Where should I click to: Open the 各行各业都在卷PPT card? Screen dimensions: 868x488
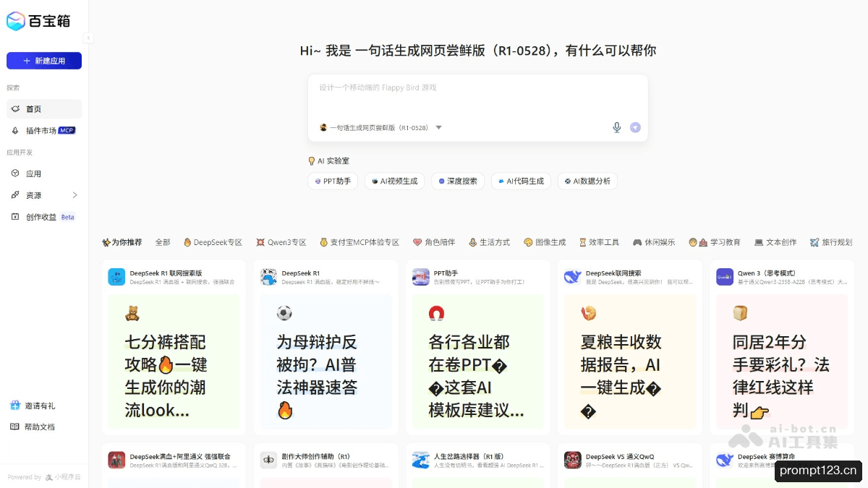point(478,361)
